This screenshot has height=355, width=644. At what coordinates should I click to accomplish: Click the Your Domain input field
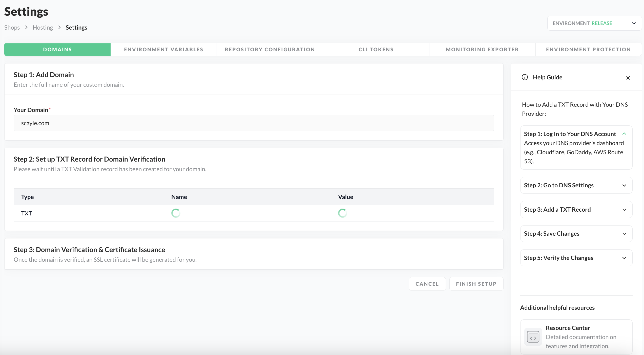pyautogui.click(x=254, y=123)
